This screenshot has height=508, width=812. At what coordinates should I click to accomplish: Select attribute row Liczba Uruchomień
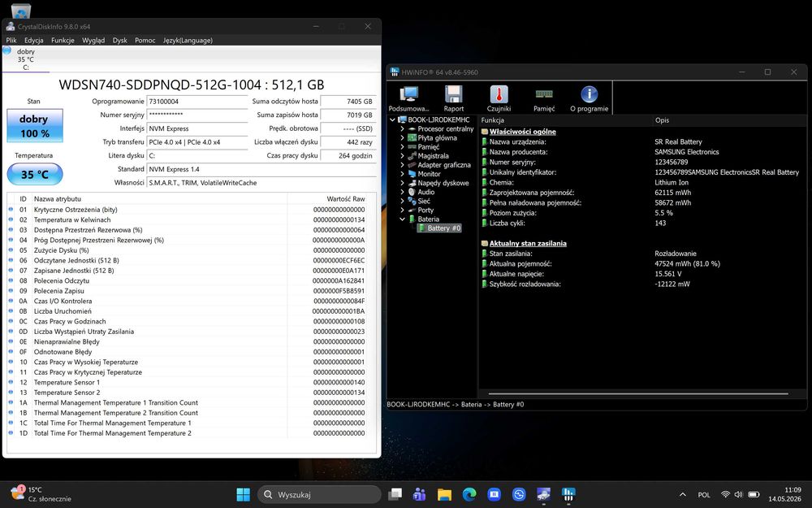(x=187, y=311)
